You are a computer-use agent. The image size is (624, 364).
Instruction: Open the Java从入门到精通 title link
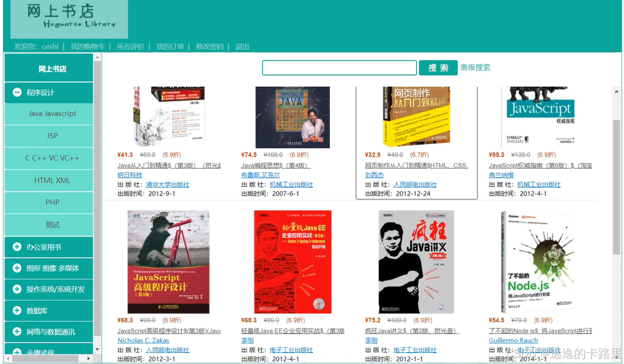[x=169, y=166]
